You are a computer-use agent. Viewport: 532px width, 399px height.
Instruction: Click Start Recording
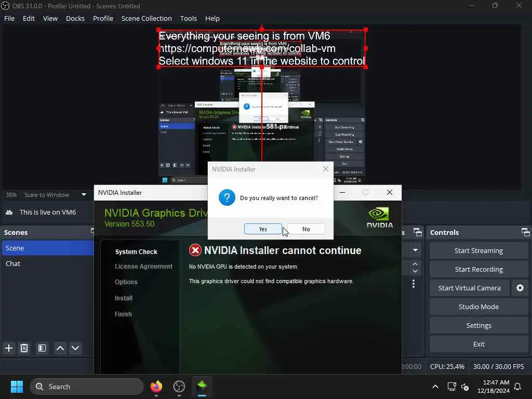click(x=478, y=270)
